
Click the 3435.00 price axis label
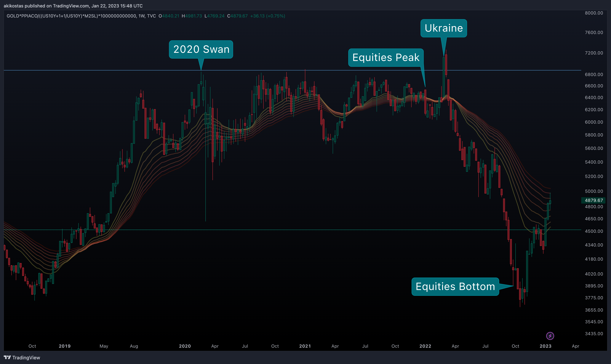[x=594, y=334]
